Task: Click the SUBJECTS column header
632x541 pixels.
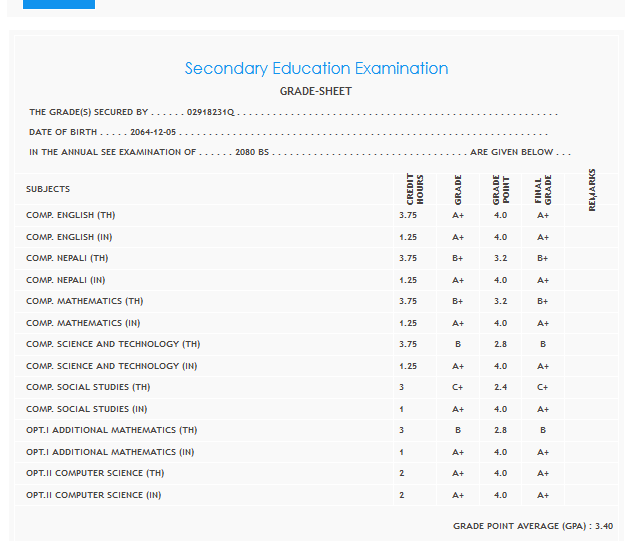Action: pos(48,189)
